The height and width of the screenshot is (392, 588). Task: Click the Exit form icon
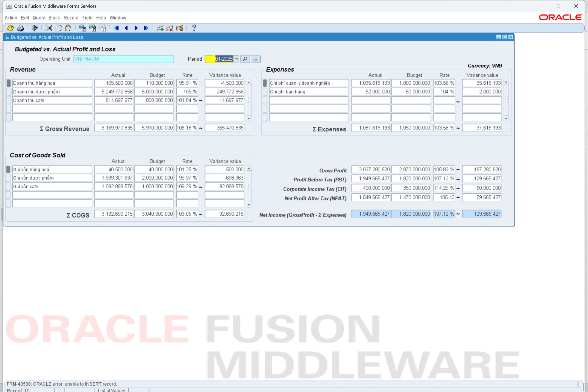pyautogui.click(x=34, y=28)
